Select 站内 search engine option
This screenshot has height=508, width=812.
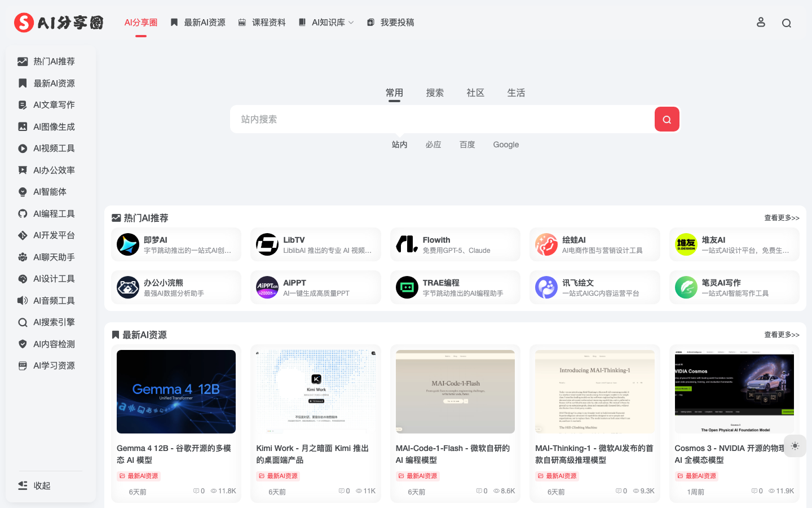point(400,144)
